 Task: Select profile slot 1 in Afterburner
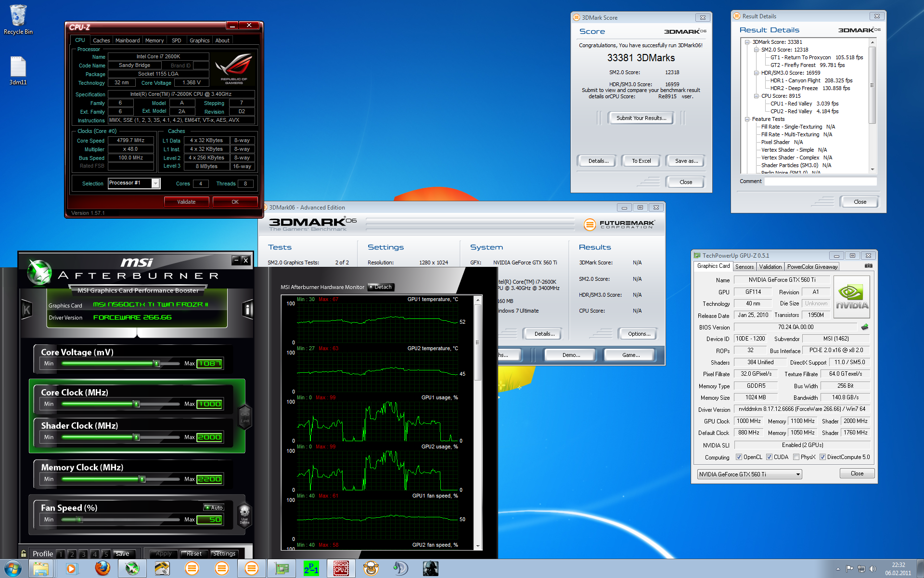[x=61, y=554]
